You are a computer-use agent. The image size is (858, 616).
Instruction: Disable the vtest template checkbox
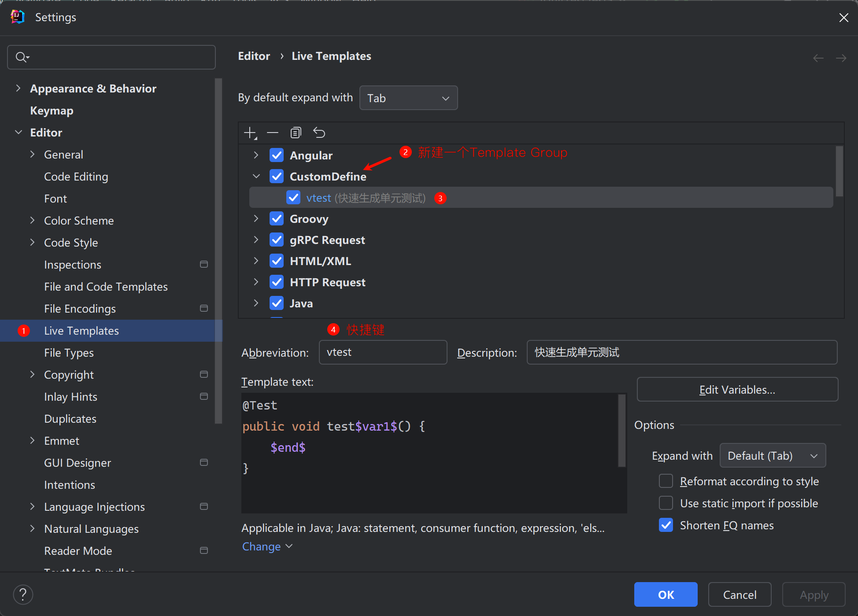[293, 197]
